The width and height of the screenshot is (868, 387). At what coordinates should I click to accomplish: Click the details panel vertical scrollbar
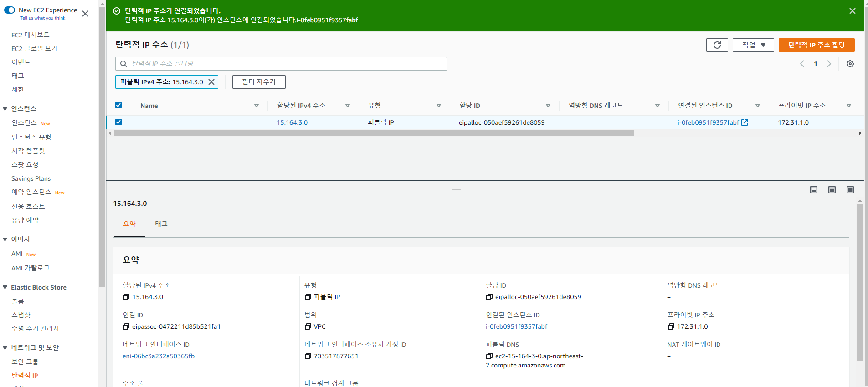pyautogui.click(x=860, y=282)
